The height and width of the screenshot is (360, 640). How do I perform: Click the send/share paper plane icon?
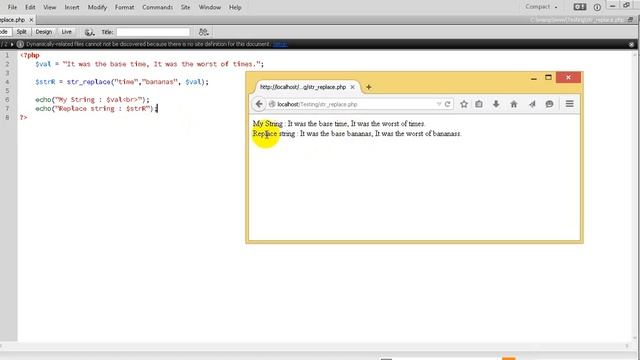pos(532,104)
